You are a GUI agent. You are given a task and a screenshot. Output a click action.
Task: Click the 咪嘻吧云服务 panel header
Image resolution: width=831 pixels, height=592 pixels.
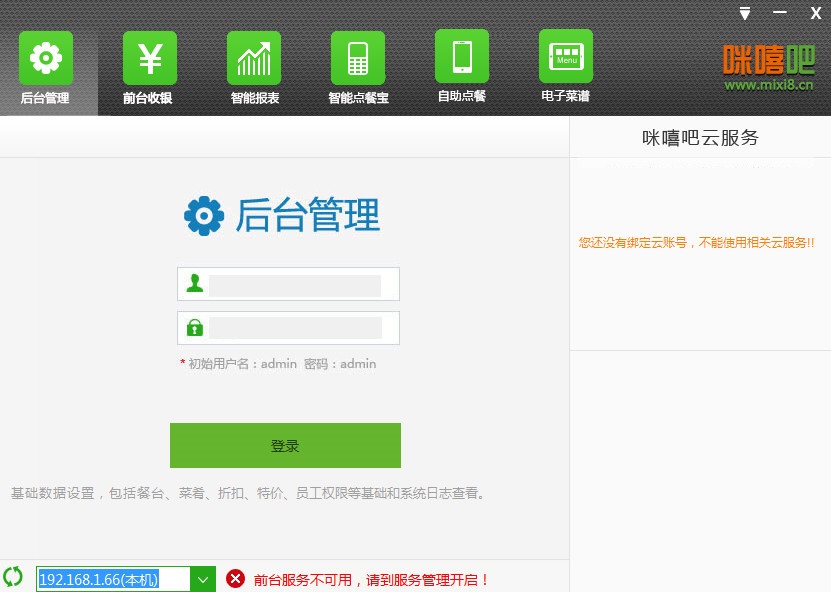(x=700, y=138)
